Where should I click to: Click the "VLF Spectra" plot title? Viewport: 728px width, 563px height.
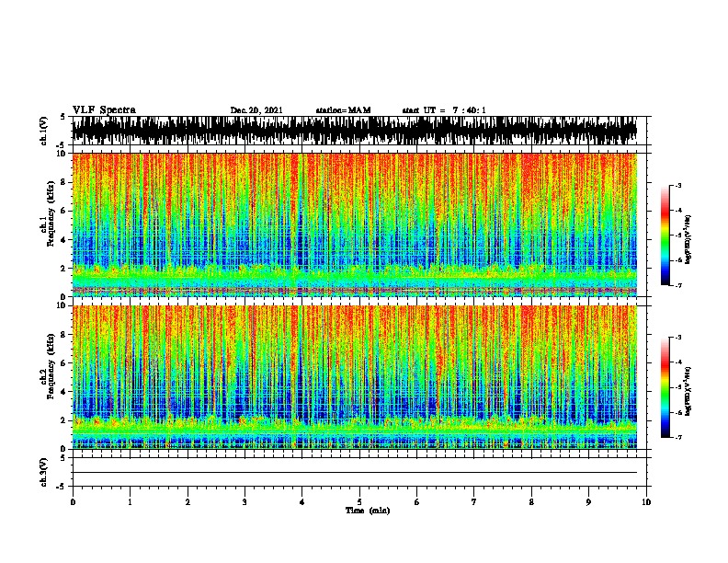pyautogui.click(x=104, y=110)
